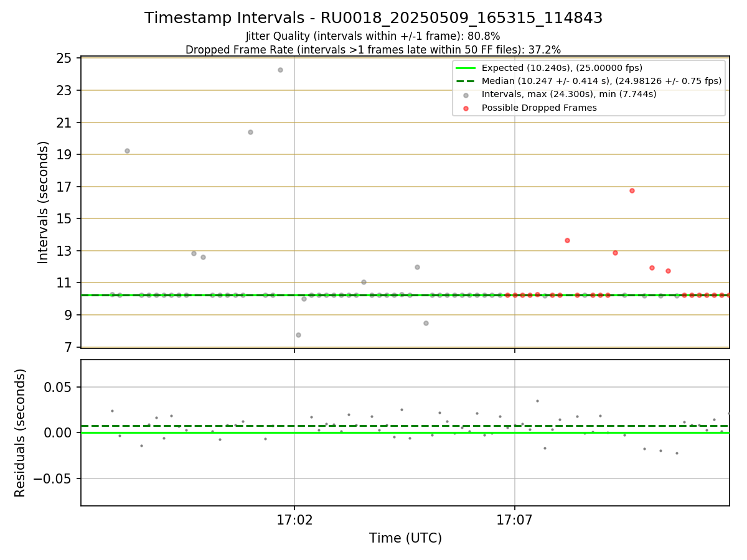Click the lowest gray point near 7.7 seconds
This screenshot has height=560, width=747.
(x=298, y=335)
